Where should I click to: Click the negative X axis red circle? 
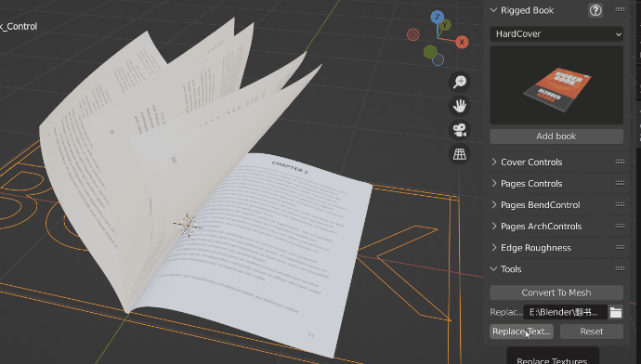pos(413,34)
